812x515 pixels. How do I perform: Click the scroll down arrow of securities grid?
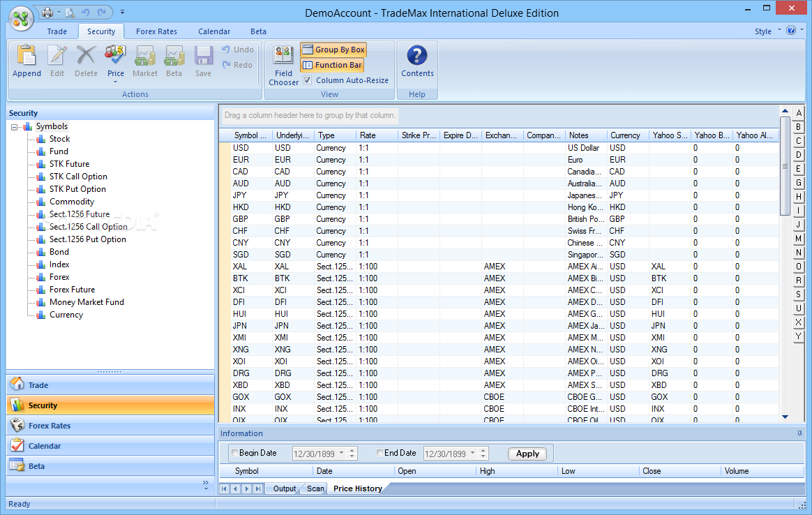[x=785, y=417]
